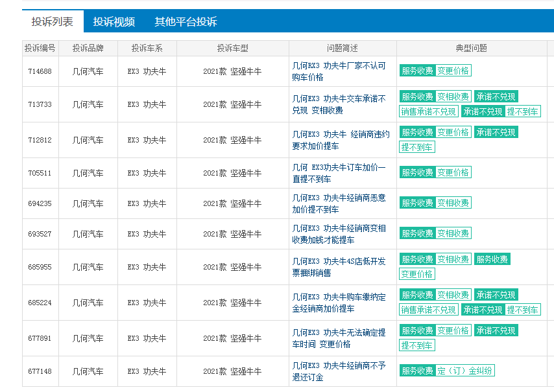Open complaint link 经销商不予退还订金
The width and height of the screenshot is (554, 392).
pos(339,371)
